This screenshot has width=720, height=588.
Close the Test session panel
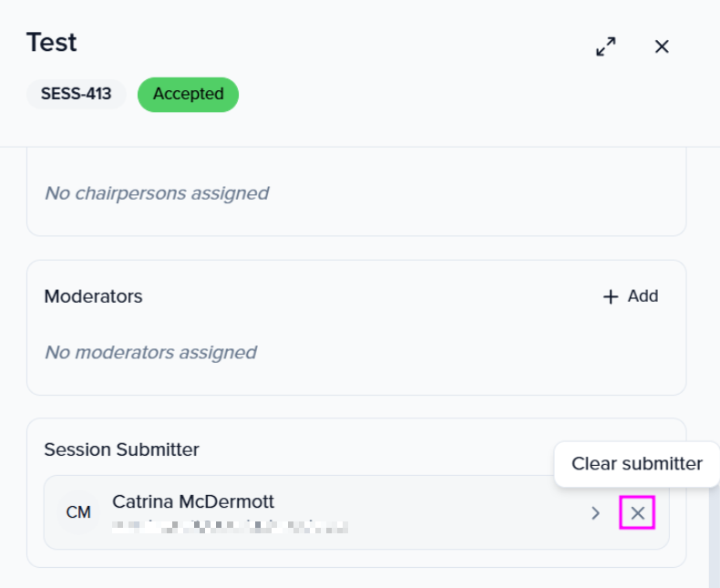(662, 46)
